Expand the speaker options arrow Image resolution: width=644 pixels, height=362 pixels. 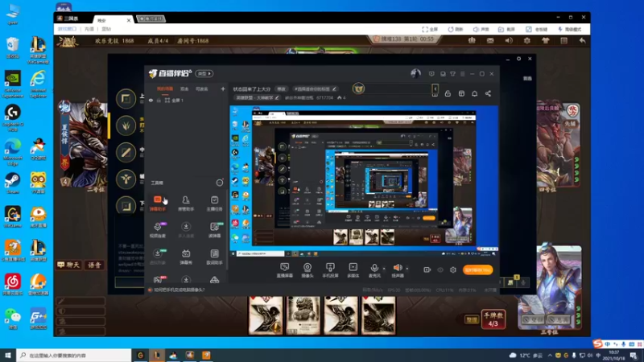click(x=407, y=269)
